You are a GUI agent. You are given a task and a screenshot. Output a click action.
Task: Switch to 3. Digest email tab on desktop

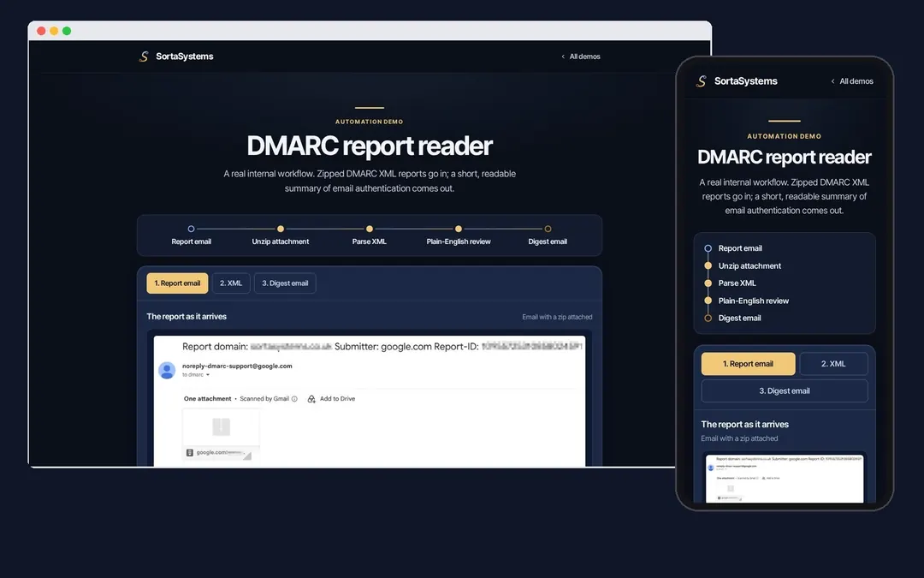285,283
